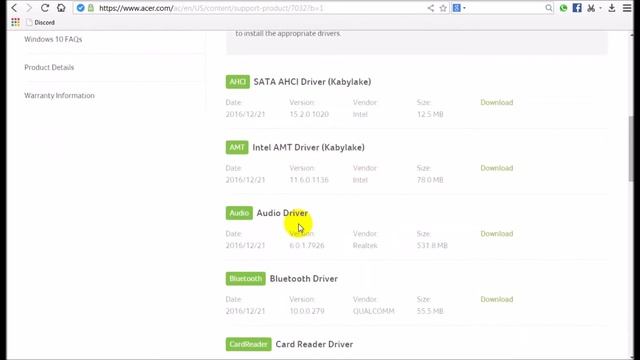The image size is (640, 360).
Task: Click the Intel AMT Driver (Kabylake) title
Action: click(x=309, y=147)
